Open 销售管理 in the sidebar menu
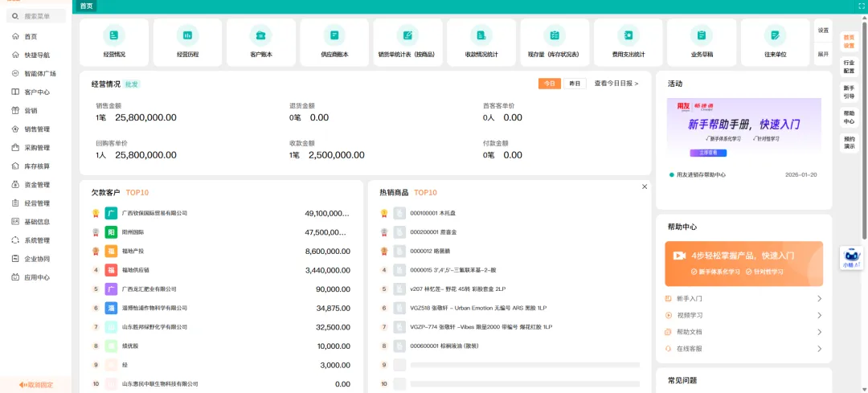 pos(36,129)
